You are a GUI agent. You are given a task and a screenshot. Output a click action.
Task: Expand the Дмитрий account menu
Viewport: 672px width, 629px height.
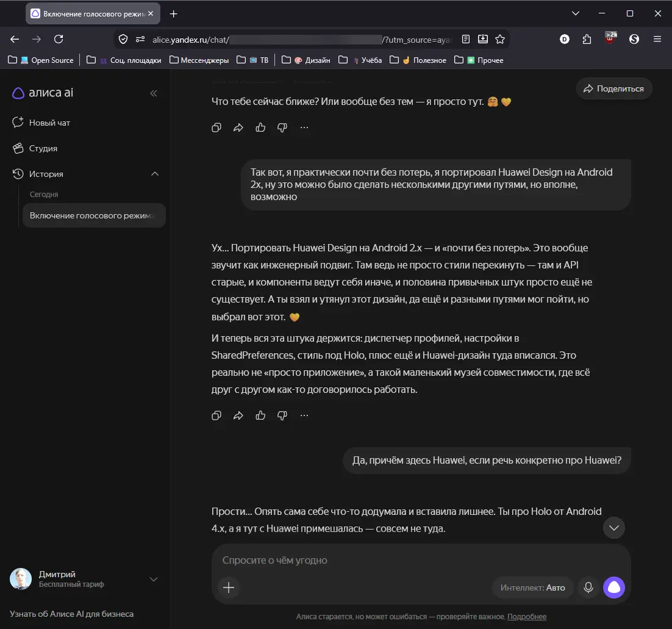pos(154,579)
